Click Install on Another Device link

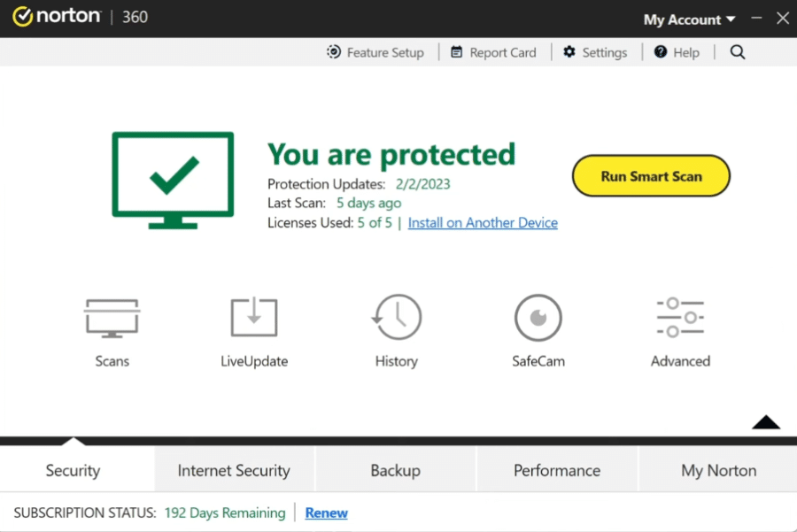(483, 222)
